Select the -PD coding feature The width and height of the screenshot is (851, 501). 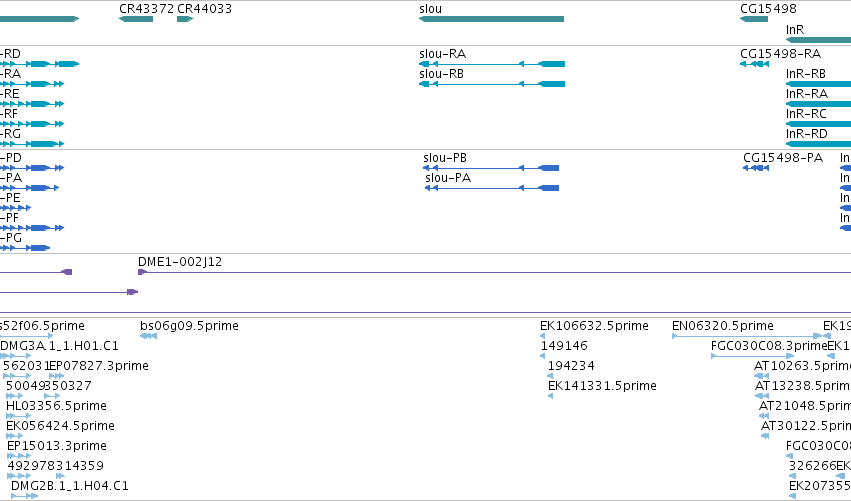(32, 168)
